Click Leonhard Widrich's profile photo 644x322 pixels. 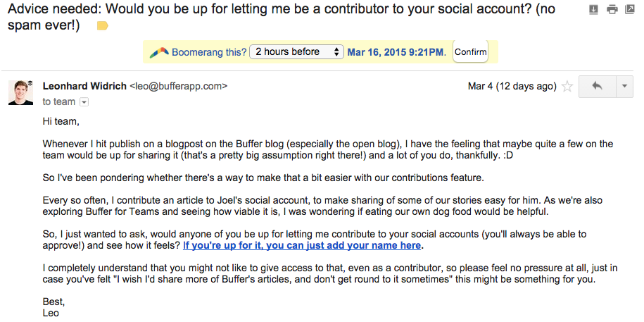click(x=21, y=92)
